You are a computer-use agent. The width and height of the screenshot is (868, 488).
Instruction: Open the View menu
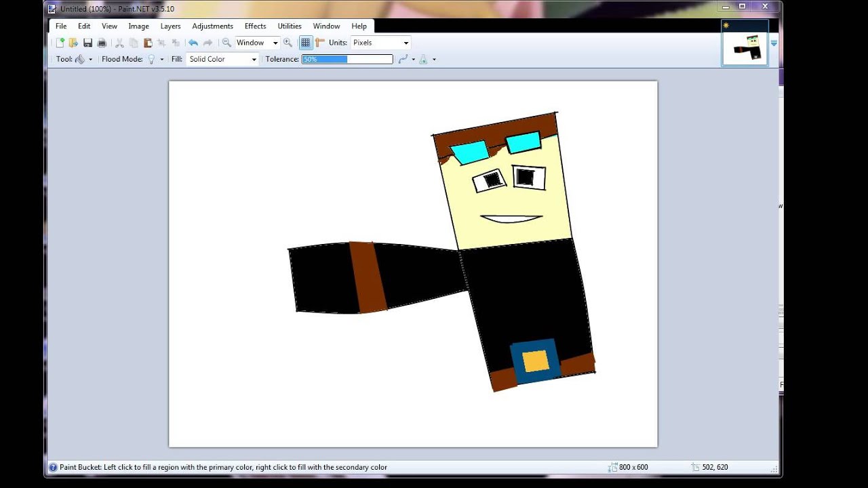[x=109, y=26]
